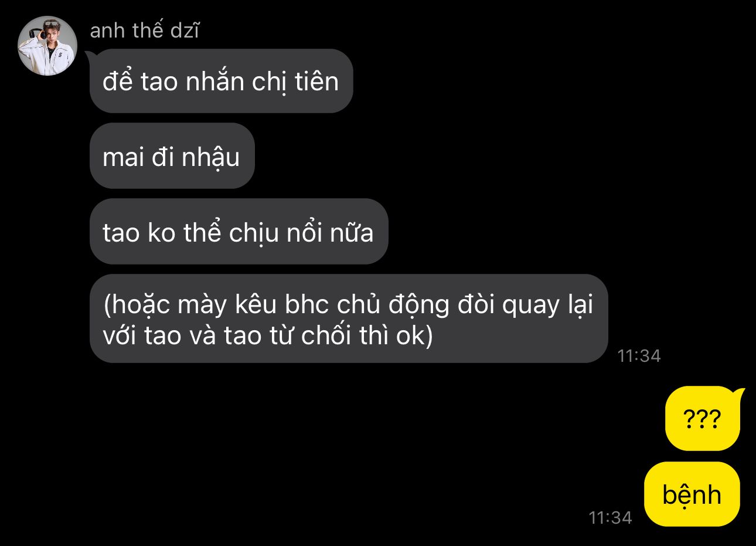This screenshot has height=546, width=756.
Task: Select the message 'để tao nhắn chị tiên'
Action: [x=221, y=81]
